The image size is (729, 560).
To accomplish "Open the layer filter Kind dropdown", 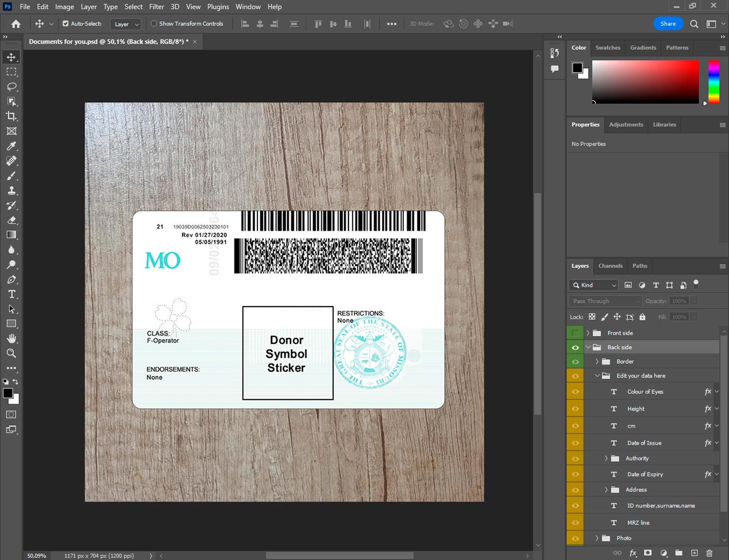I will (x=593, y=285).
